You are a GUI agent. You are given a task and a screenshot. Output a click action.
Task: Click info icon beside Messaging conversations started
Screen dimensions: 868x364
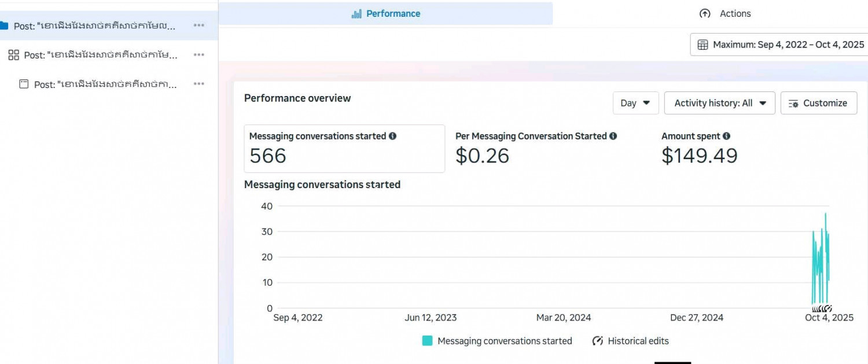[393, 136]
